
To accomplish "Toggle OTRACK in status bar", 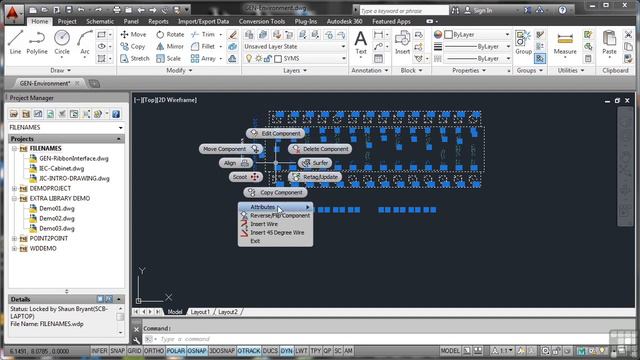I will (x=249, y=351).
